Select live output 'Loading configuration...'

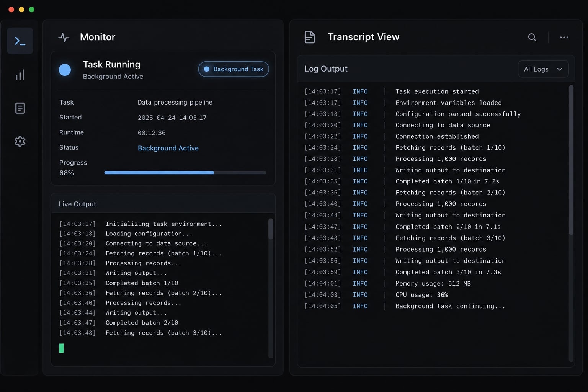[x=149, y=234]
